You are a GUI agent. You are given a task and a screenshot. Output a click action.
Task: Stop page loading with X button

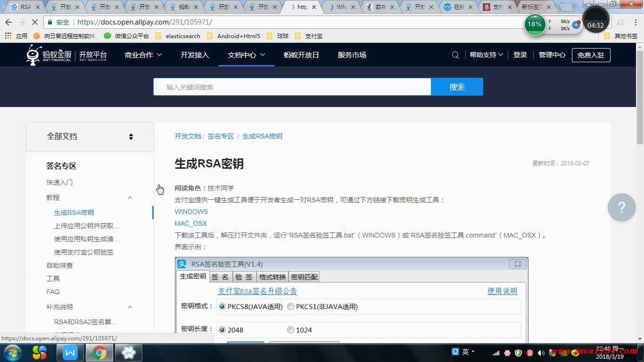coord(36,22)
